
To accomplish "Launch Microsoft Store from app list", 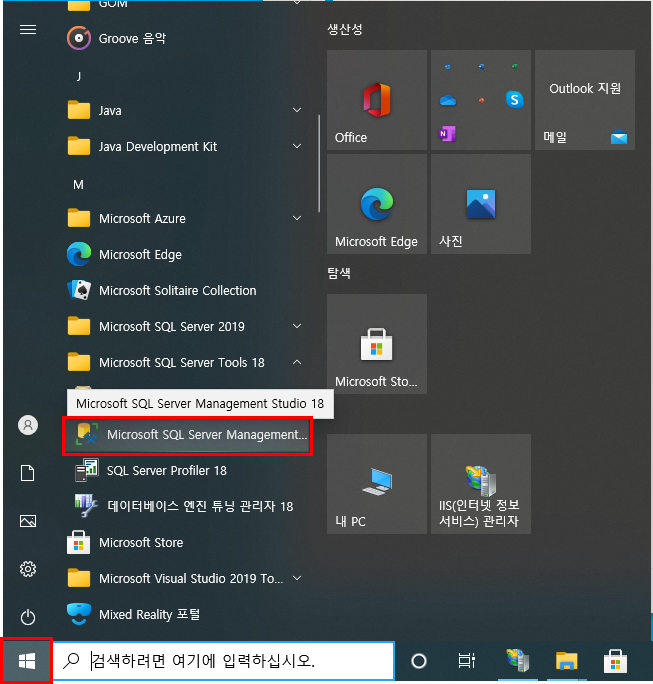I will click(x=185, y=543).
